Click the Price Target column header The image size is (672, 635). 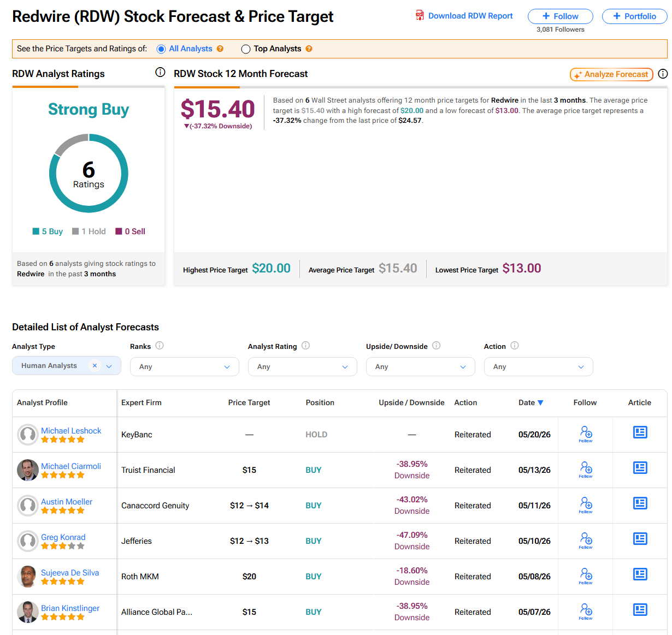tap(249, 402)
